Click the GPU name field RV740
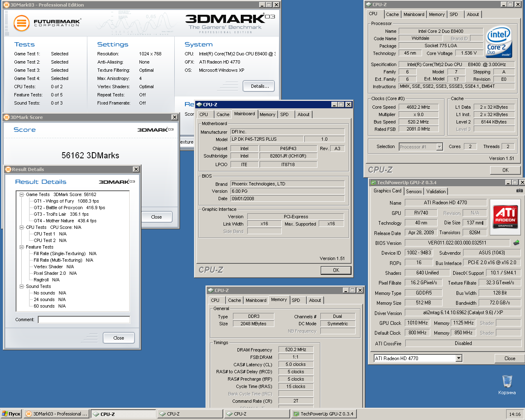This screenshot has height=420, width=525. click(x=421, y=213)
